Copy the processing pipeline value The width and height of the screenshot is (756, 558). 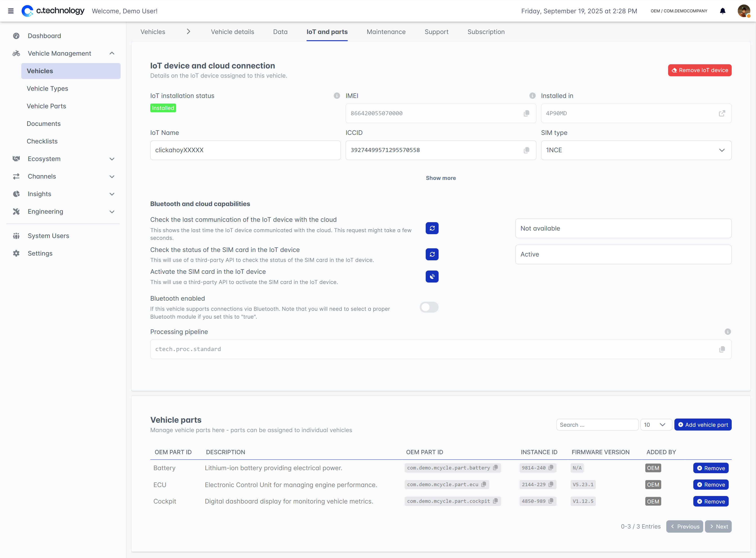click(722, 349)
